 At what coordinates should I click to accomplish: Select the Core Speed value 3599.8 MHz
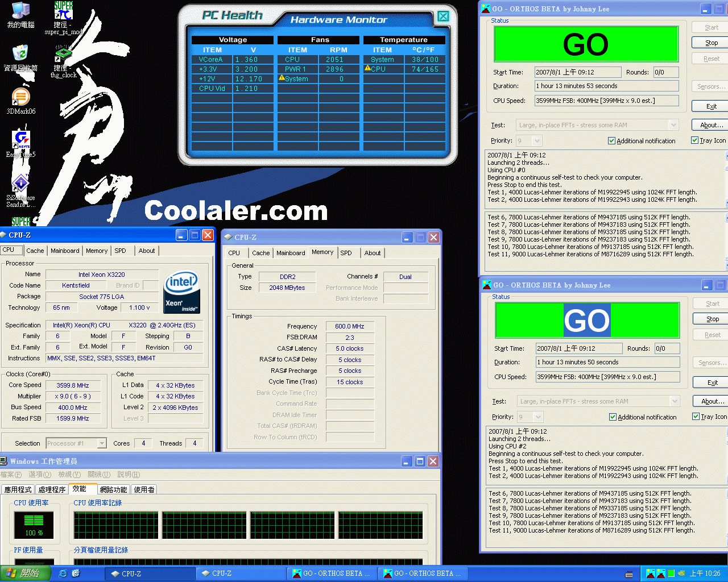73,385
